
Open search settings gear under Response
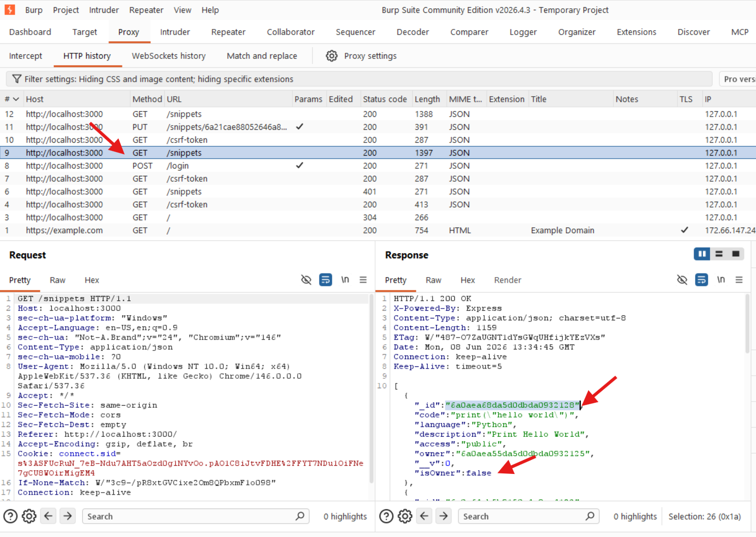pyautogui.click(x=405, y=516)
